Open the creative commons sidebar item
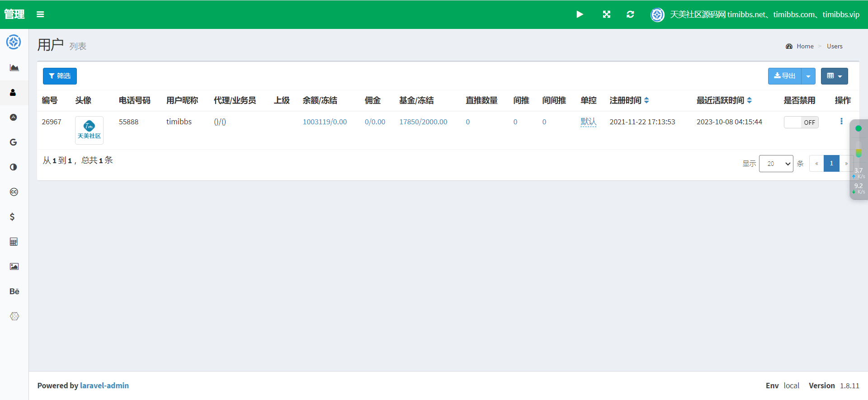The height and width of the screenshot is (400, 868). [14, 192]
